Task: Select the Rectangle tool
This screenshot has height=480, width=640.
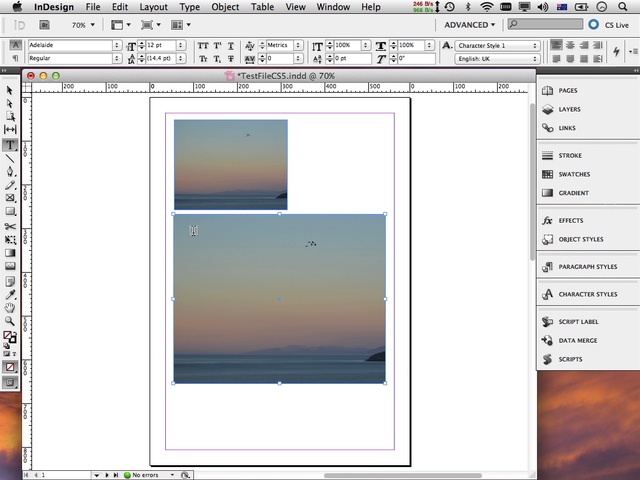Action: [10, 211]
